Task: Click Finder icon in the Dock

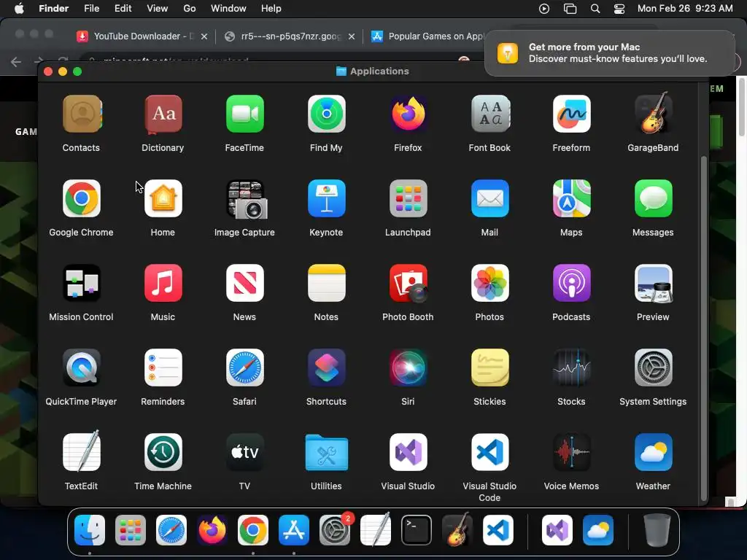Action: coord(90,530)
